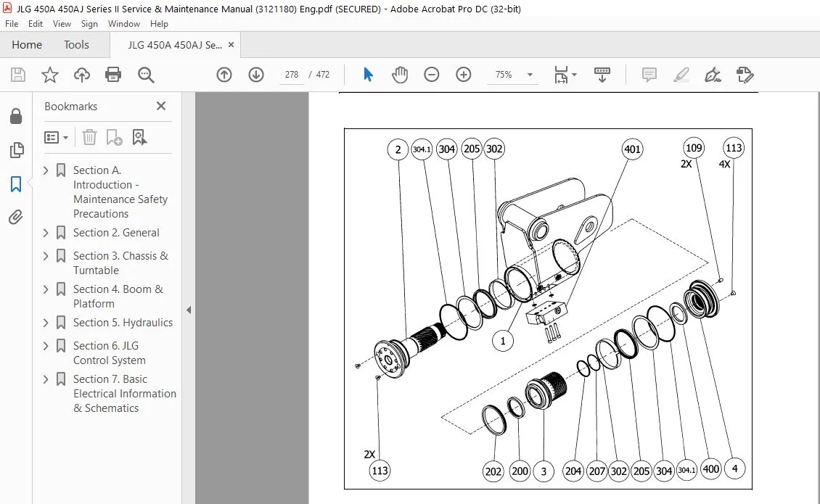820x504 pixels.
Task: Open the Window menu
Action: 124,23
